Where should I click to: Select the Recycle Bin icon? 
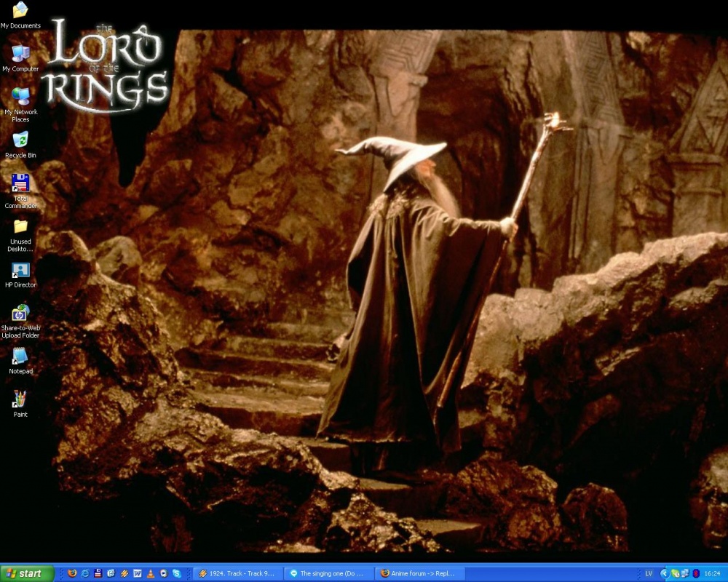coord(20,145)
